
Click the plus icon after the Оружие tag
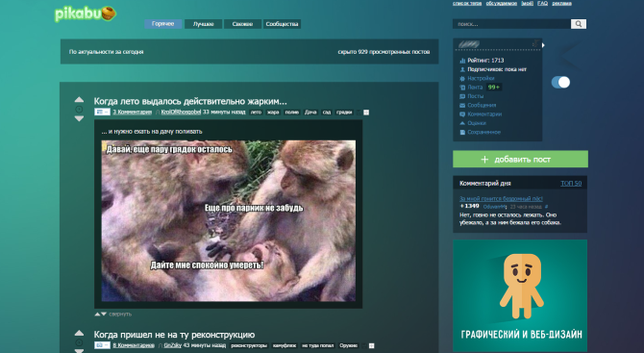point(371,345)
